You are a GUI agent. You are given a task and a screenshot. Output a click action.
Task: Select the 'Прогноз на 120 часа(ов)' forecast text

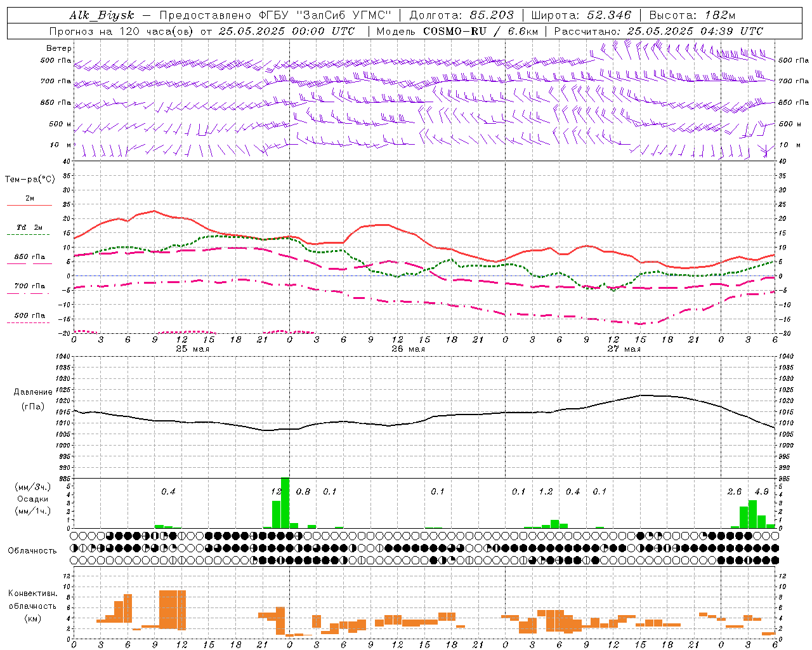pos(122,31)
